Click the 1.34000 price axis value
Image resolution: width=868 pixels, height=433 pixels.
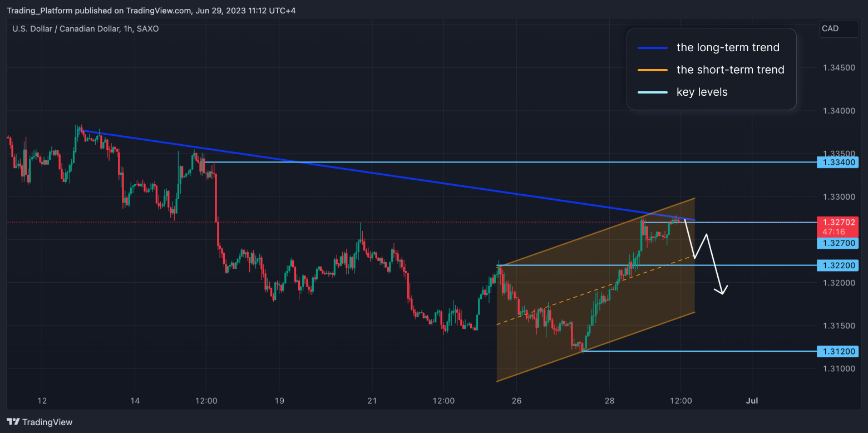click(x=839, y=111)
